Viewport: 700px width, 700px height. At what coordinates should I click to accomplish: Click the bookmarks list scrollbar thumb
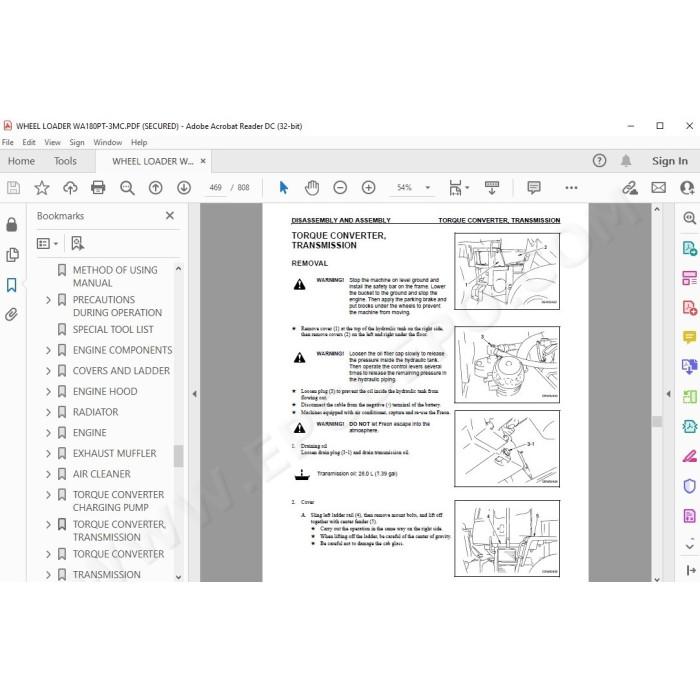(x=179, y=456)
